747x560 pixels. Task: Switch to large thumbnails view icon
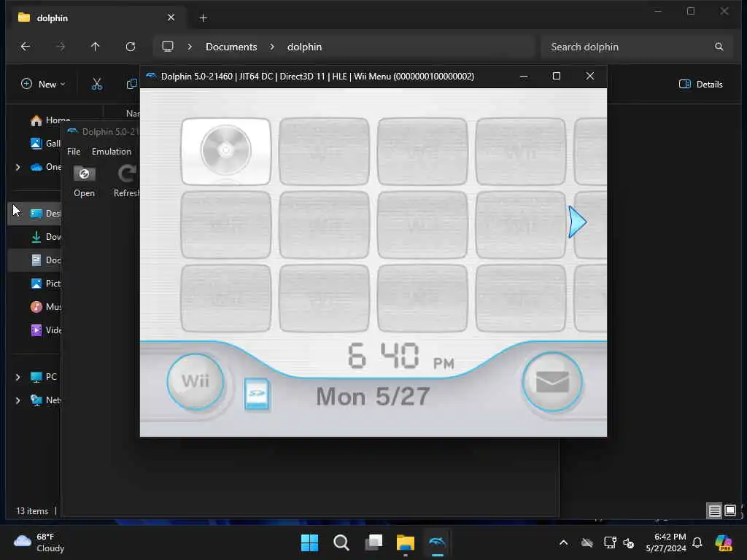(730, 511)
